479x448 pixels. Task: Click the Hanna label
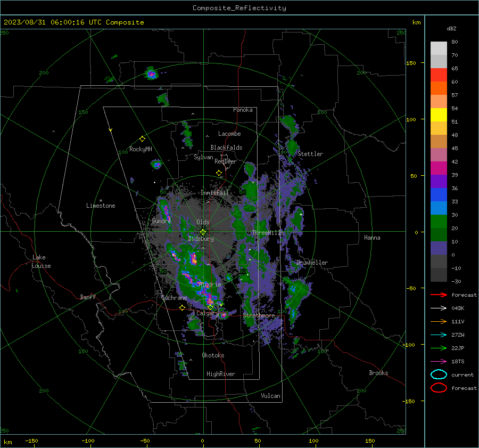(x=372, y=238)
